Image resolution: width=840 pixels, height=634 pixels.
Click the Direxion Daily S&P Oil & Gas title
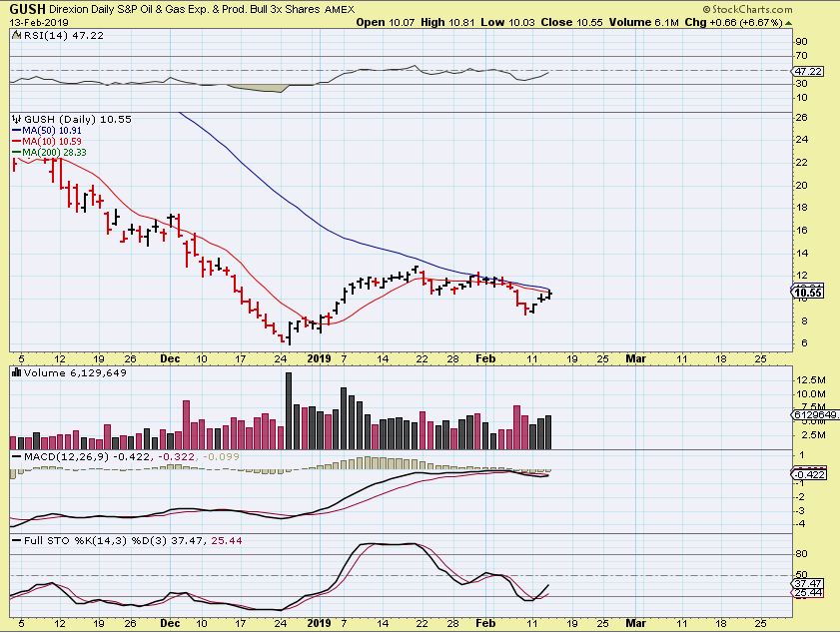point(185,10)
